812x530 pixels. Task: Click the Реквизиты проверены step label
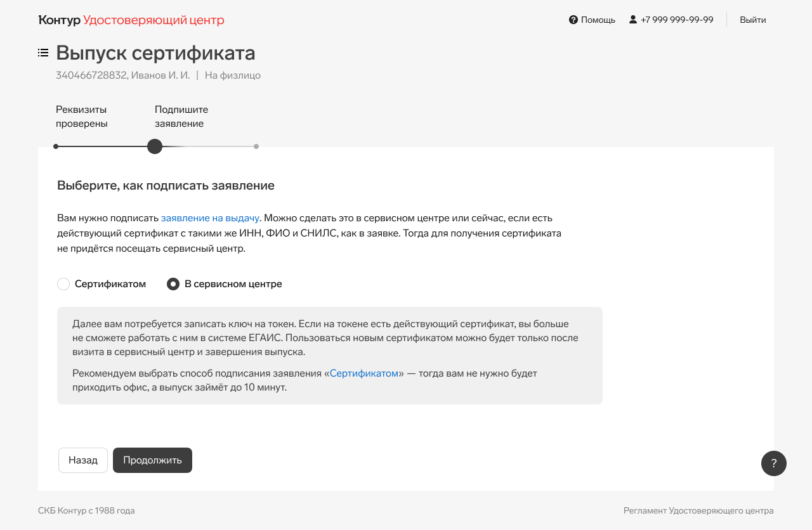[x=82, y=116]
